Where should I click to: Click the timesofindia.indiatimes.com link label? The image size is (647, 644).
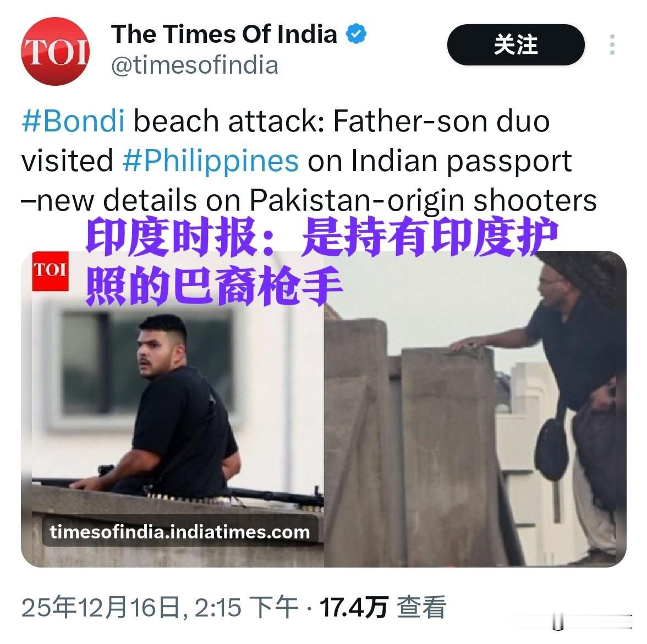180,532
